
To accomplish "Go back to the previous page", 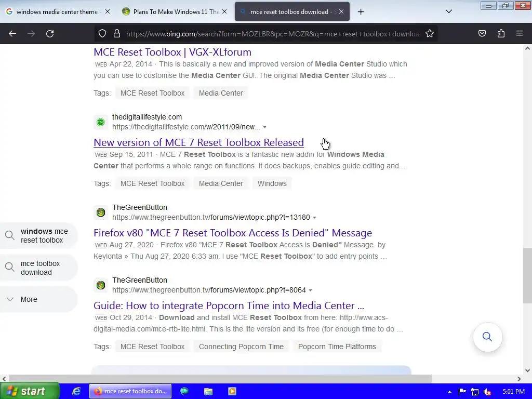I will point(12,34).
